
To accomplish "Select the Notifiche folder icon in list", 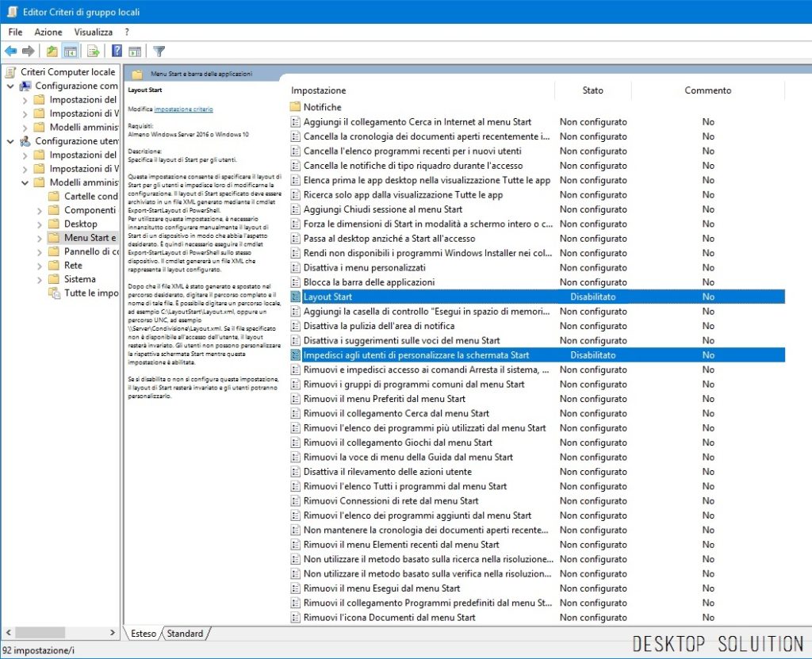I will pos(295,107).
